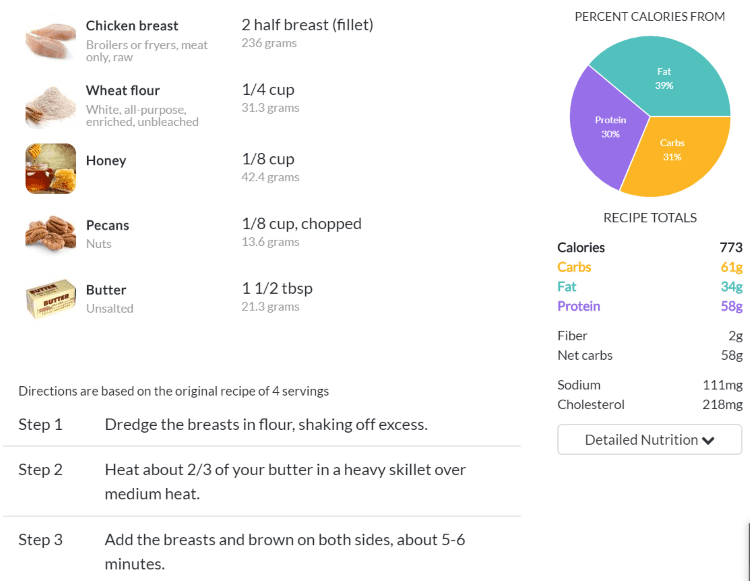Image resolution: width=750 pixels, height=581 pixels.
Task: Open the Pecans ingredient name
Action: tap(108, 225)
